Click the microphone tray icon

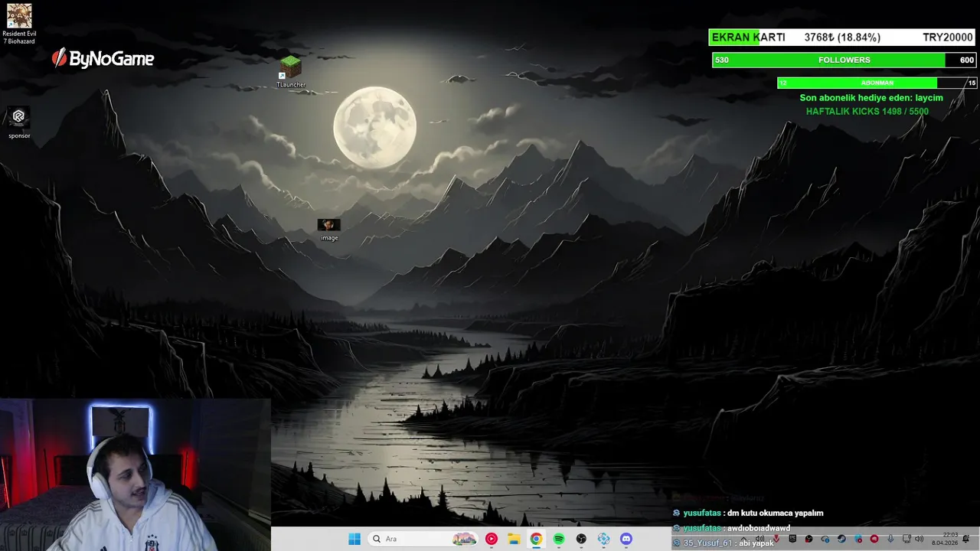(890, 539)
